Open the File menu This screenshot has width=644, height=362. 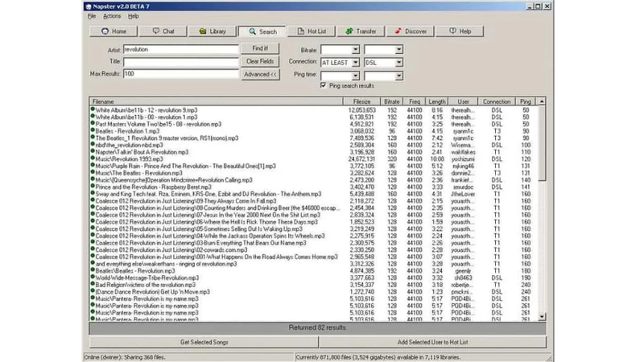tap(92, 16)
